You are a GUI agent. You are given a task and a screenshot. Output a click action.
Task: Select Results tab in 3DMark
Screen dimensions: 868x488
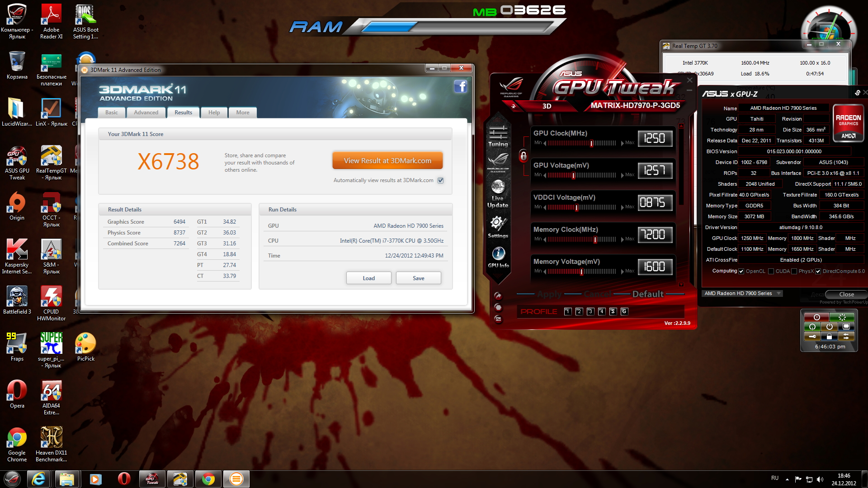(183, 113)
